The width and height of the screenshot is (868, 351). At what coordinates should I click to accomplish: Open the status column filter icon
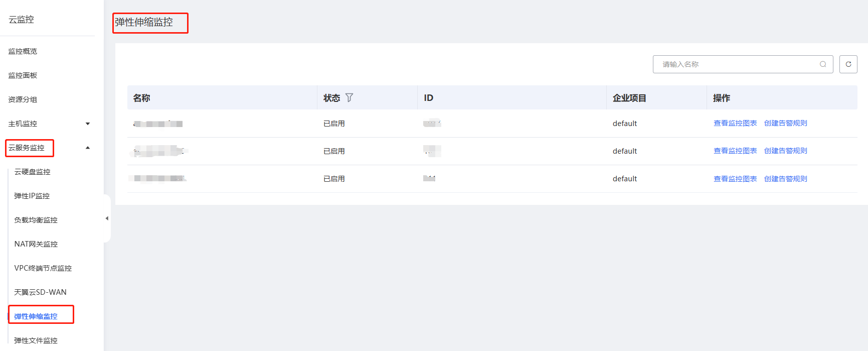point(350,98)
